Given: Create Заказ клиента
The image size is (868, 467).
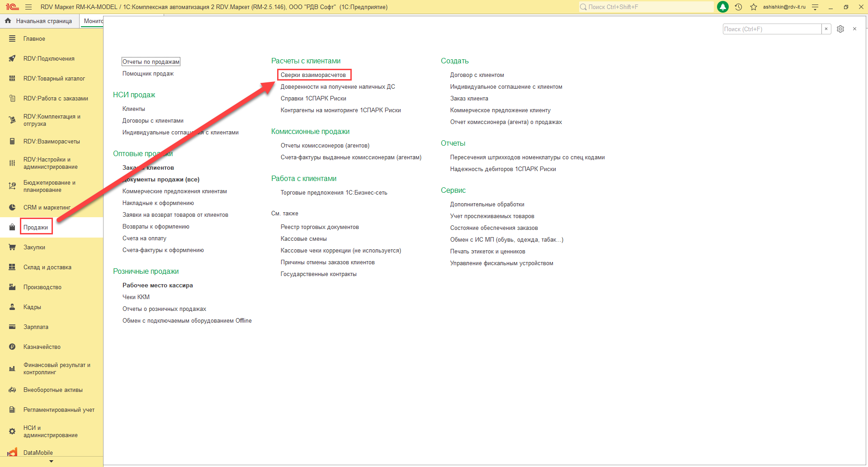Looking at the screenshot, I should coord(469,99).
